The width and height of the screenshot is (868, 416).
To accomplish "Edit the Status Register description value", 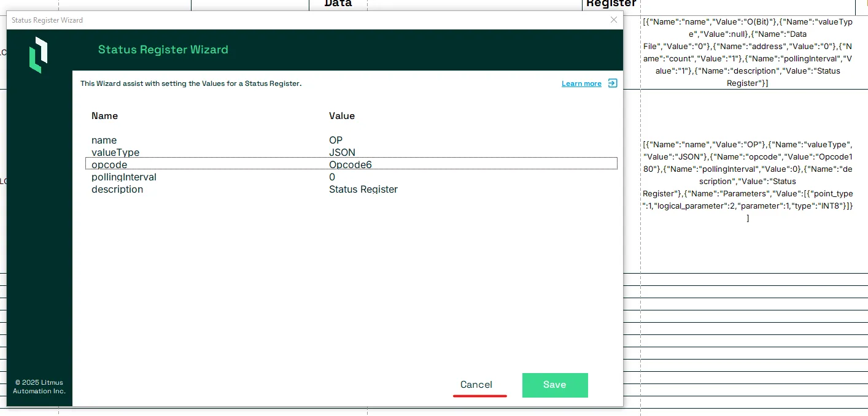I will pyautogui.click(x=363, y=189).
